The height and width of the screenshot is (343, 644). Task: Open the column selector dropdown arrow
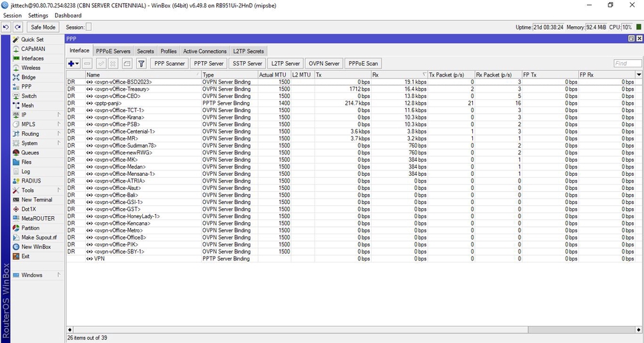coord(639,75)
